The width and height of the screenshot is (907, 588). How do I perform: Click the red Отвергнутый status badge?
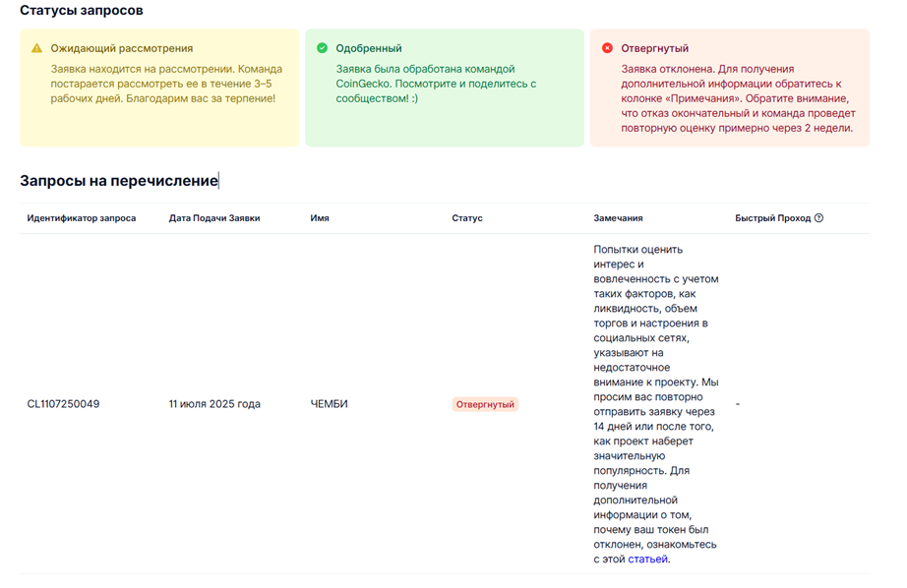pyautogui.click(x=485, y=404)
